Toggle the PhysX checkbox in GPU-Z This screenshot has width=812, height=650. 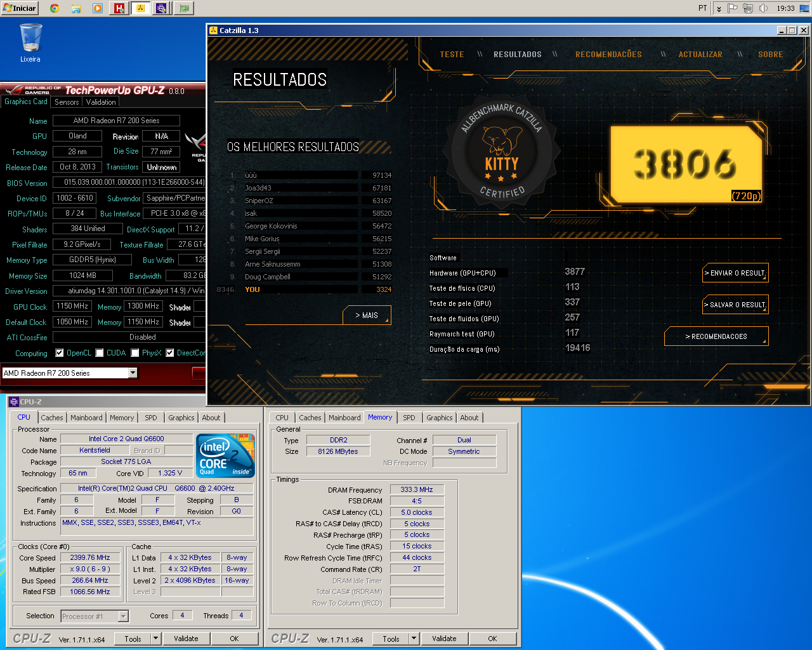(x=134, y=353)
